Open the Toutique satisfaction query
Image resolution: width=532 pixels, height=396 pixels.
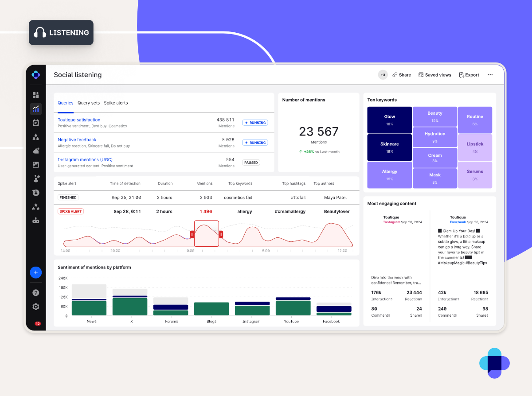click(79, 120)
